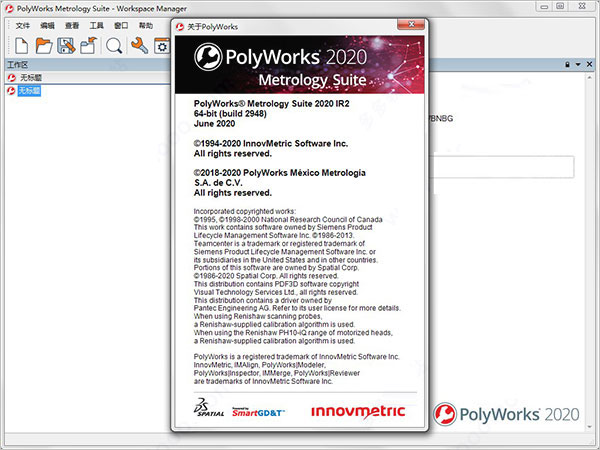Click the scrollbar down arrow on the right
This screenshot has width=600, height=450.
coord(589,427)
